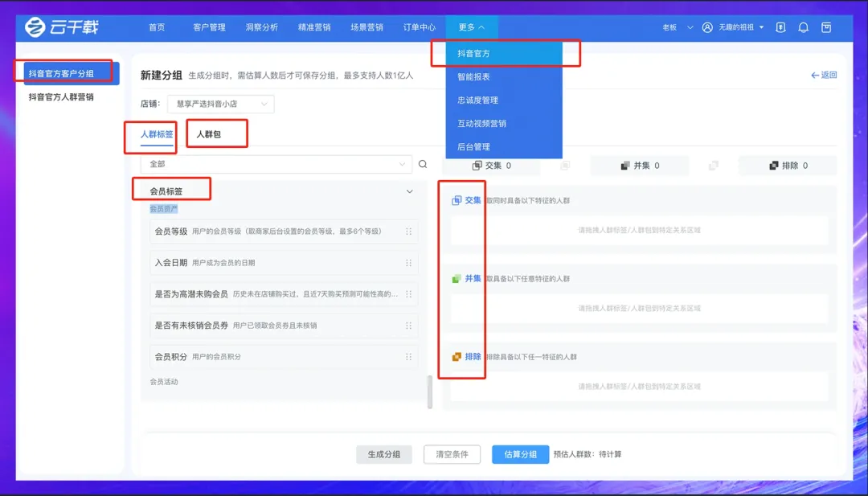Image resolution: width=868 pixels, height=496 pixels.
Task: Click the notification bell icon
Action: [803, 27]
